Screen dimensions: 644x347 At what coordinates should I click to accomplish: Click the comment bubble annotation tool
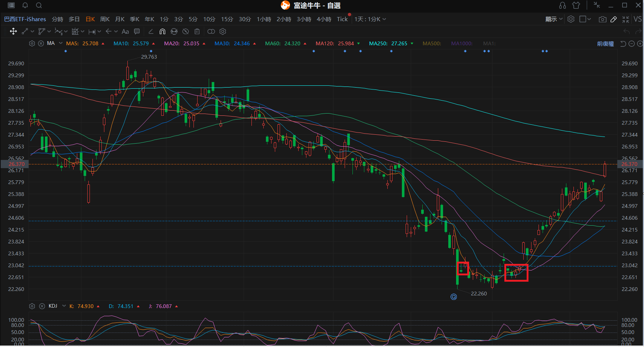tap(137, 32)
